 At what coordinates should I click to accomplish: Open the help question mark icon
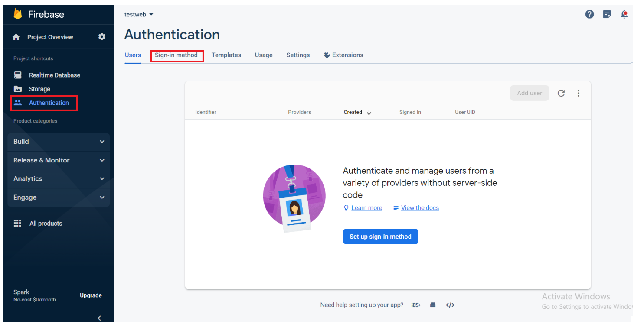point(589,14)
